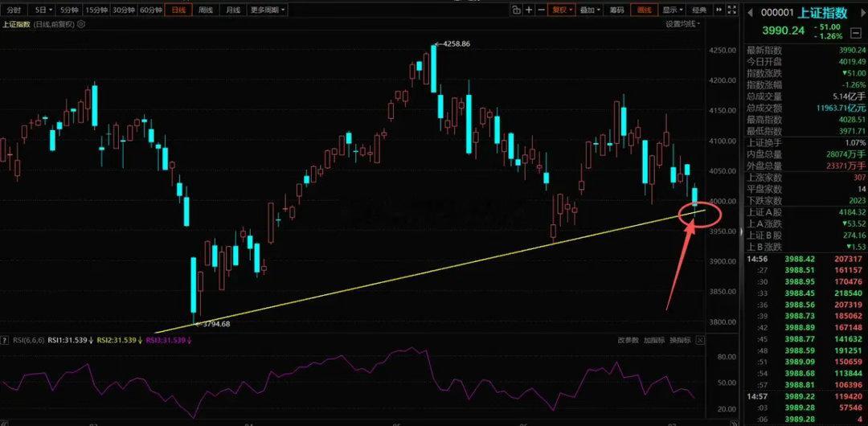Select the 15分钟 period

96,10
